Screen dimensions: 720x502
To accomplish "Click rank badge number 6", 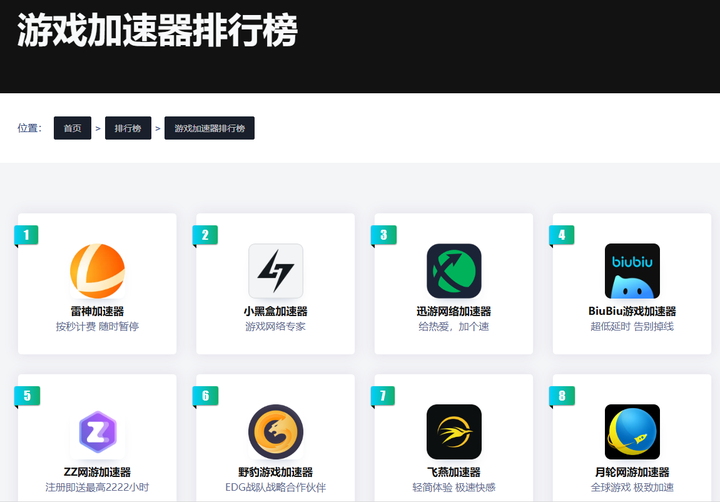I will coord(205,396).
